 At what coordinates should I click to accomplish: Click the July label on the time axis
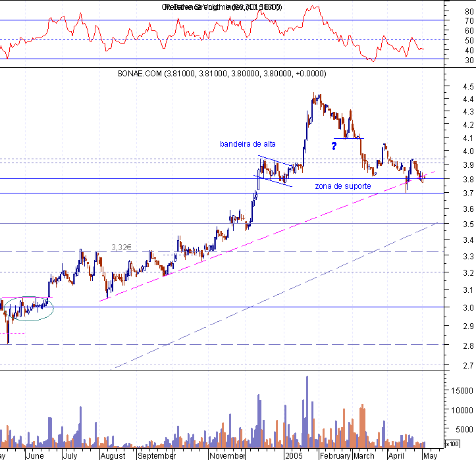70,456
